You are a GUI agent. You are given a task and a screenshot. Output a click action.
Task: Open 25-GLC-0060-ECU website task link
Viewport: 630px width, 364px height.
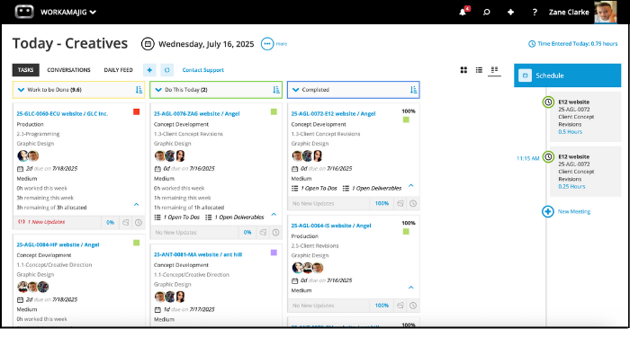click(x=62, y=113)
